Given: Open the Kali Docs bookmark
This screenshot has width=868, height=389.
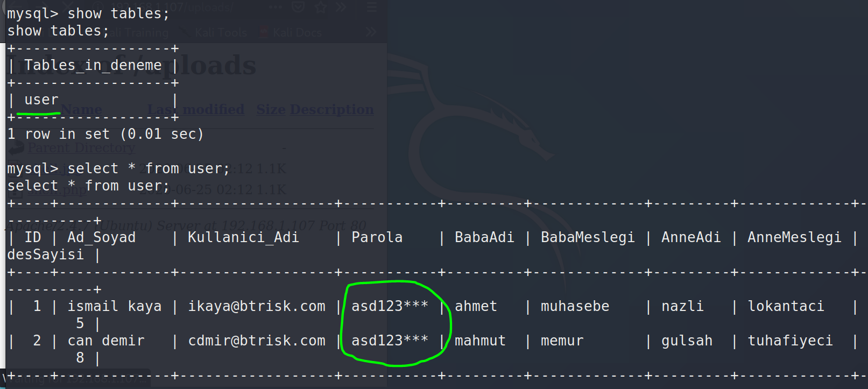Looking at the screenshot, I should [297, 33].
